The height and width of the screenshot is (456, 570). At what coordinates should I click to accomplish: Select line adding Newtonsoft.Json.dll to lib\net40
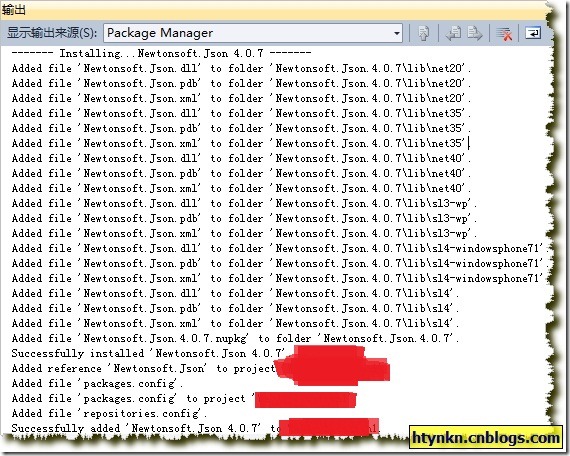(241, 159)
